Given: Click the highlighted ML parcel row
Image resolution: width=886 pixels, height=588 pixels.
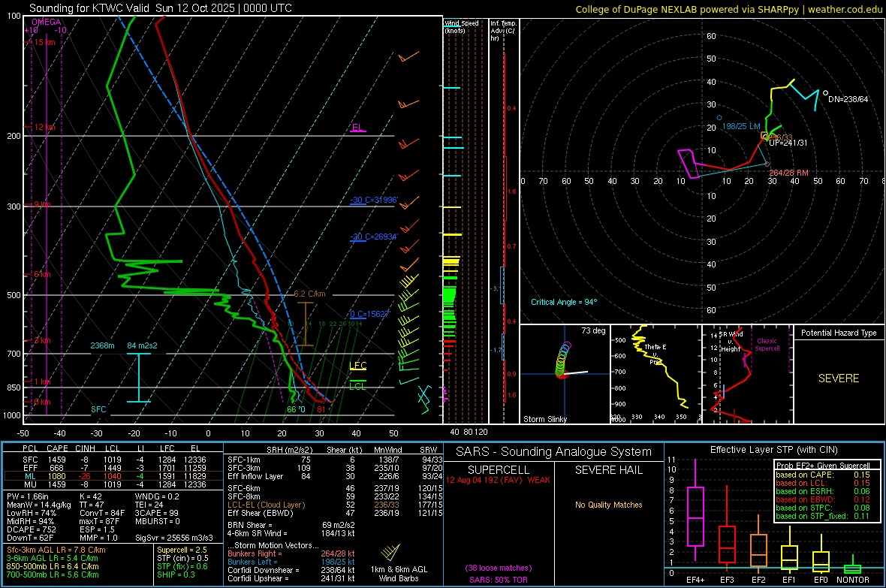Looking at the screenshot, I should [113, 477].
